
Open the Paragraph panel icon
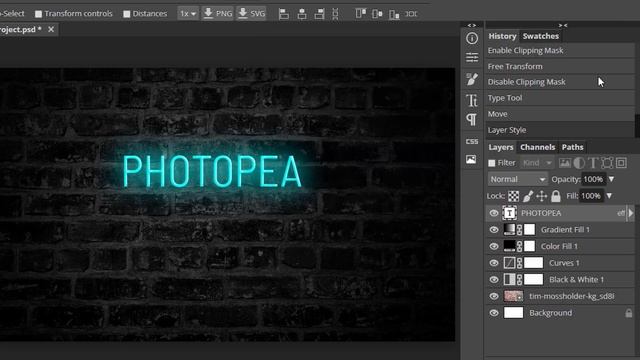coord(472,120)
